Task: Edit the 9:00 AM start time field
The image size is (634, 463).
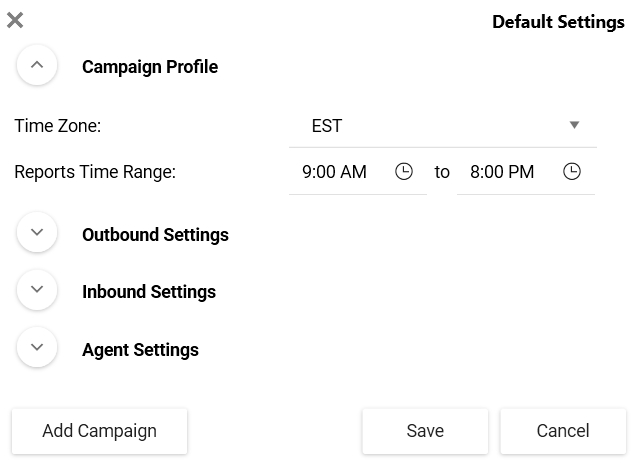Action: click(358, 172)
